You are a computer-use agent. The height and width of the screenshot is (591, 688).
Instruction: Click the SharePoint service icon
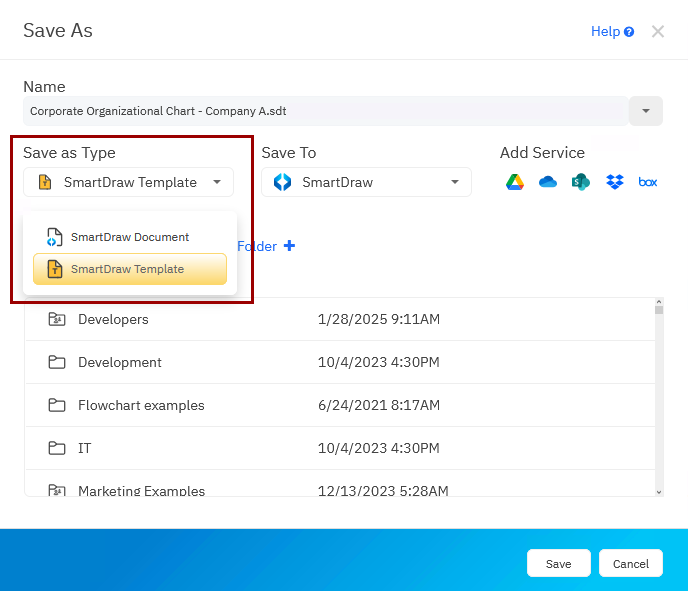tap(580, 182)
